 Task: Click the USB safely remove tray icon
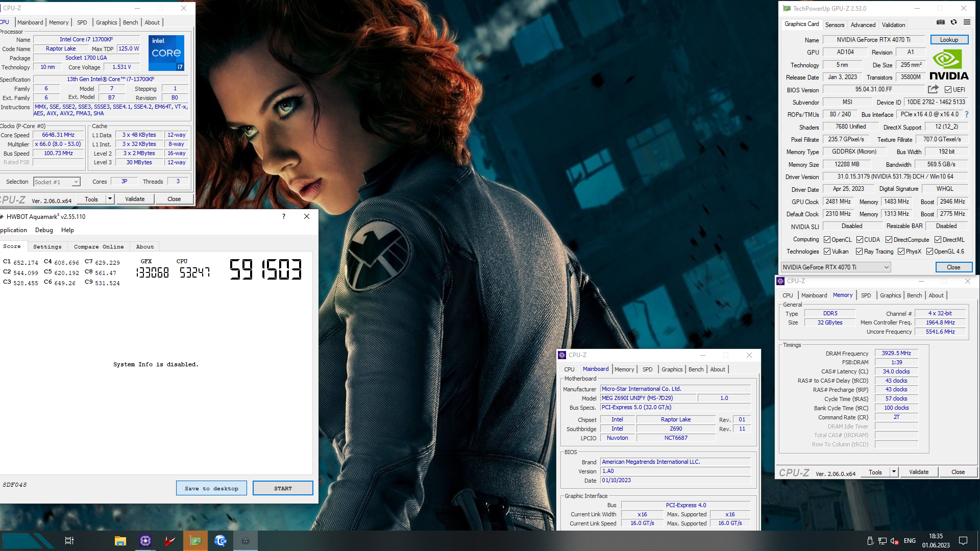click(x=870, y=541)
